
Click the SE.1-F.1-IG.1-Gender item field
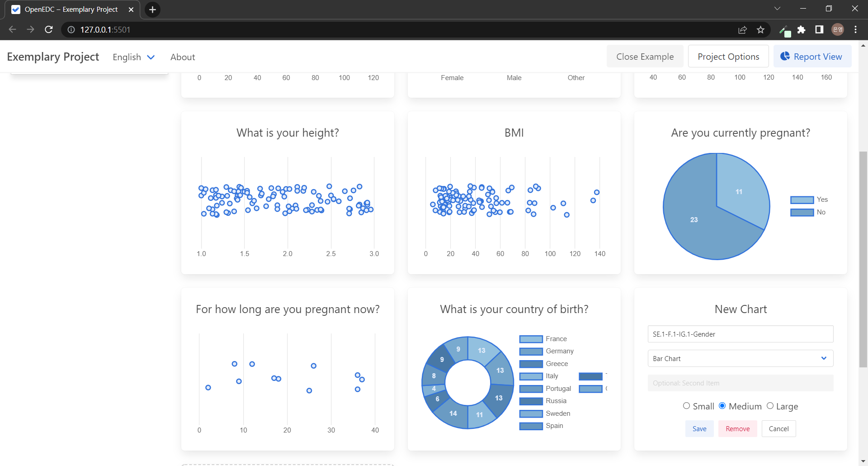click(x=741, y=334)
